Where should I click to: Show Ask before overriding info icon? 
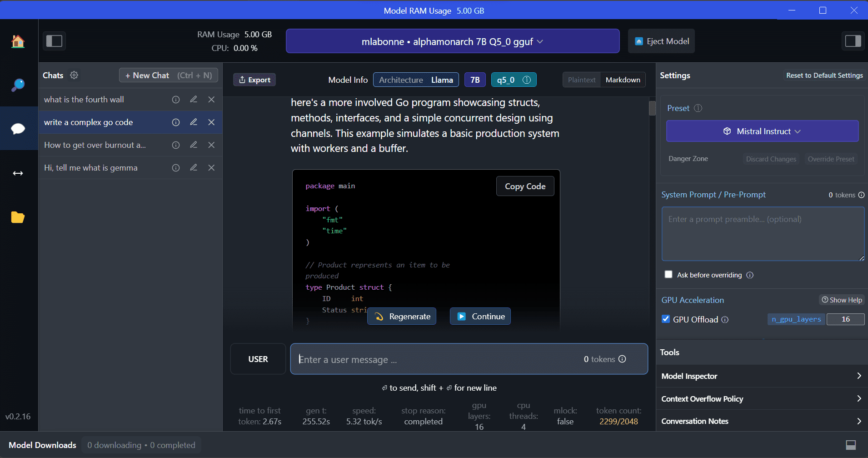click(750, 275)
